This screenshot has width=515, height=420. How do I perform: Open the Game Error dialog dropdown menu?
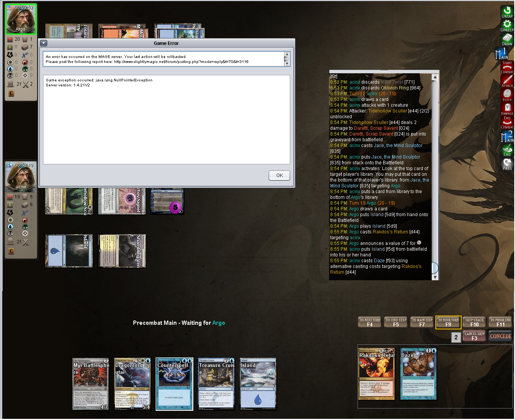43,43
